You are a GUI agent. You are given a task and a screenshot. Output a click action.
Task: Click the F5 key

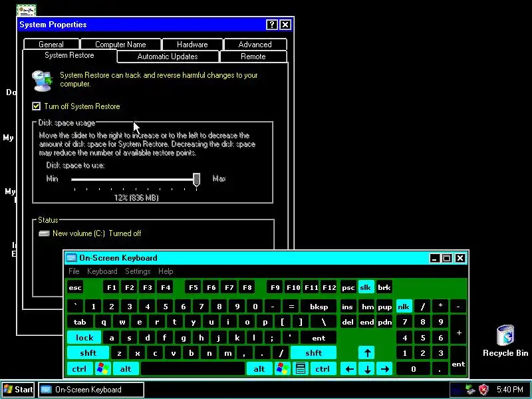194,288
